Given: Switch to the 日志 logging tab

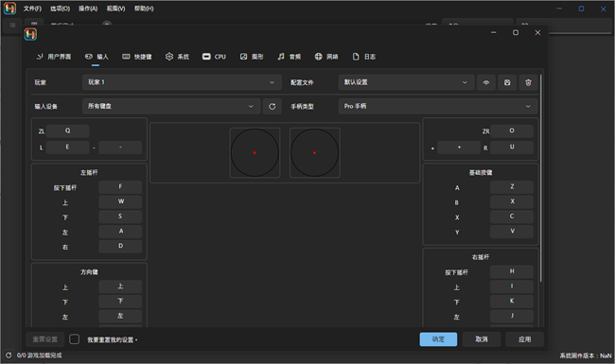Looking at the screenshot, I should (x=364, y=57).
